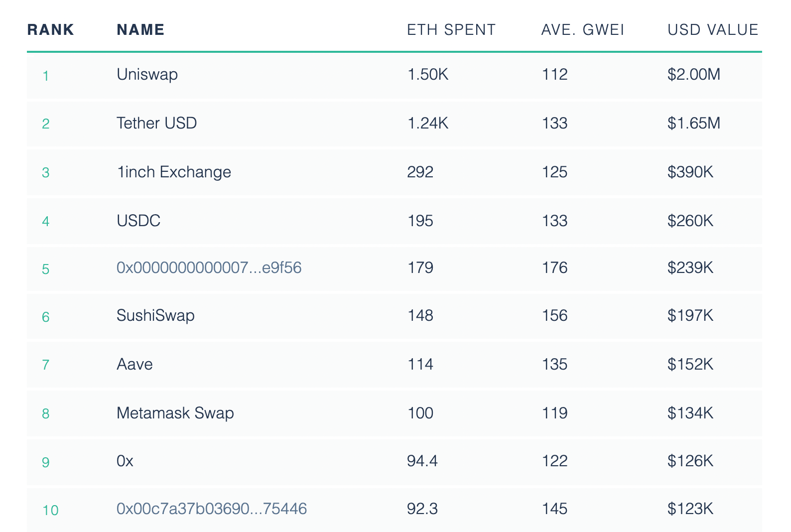The width and height of the screenshot is (791, 532).
Task: Select the Uniswap name cell
Action: (x=147, y=75)
